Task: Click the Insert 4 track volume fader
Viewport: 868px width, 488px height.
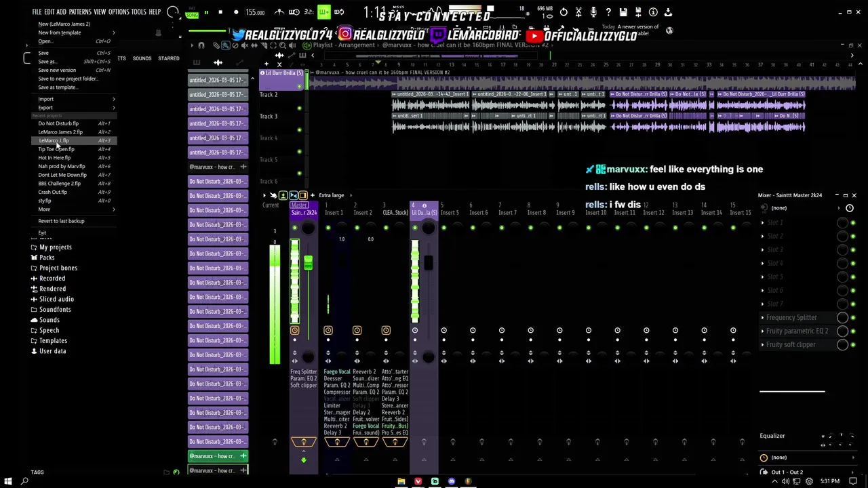Action: coord(428,262)
